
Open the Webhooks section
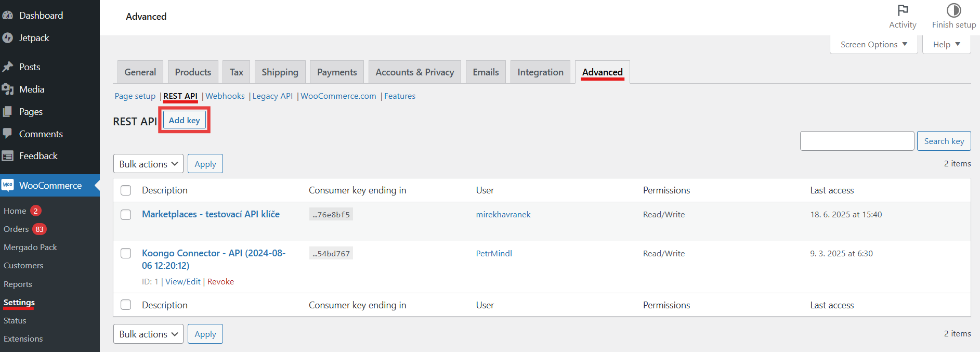[x=225, y=96]
